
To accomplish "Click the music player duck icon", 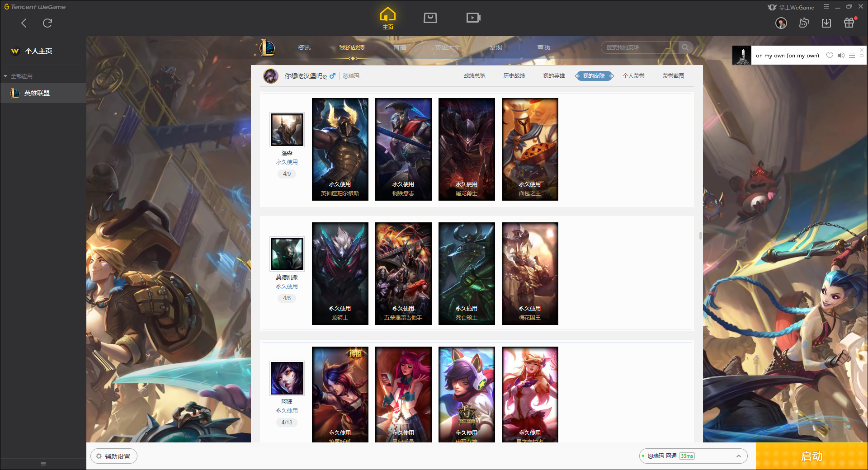I will 804,23.
